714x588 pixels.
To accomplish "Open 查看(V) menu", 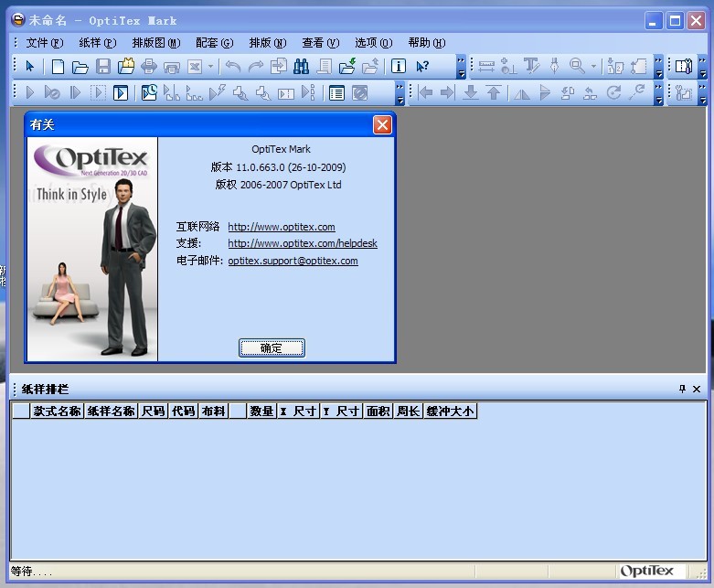I will (x=321, y=43).
